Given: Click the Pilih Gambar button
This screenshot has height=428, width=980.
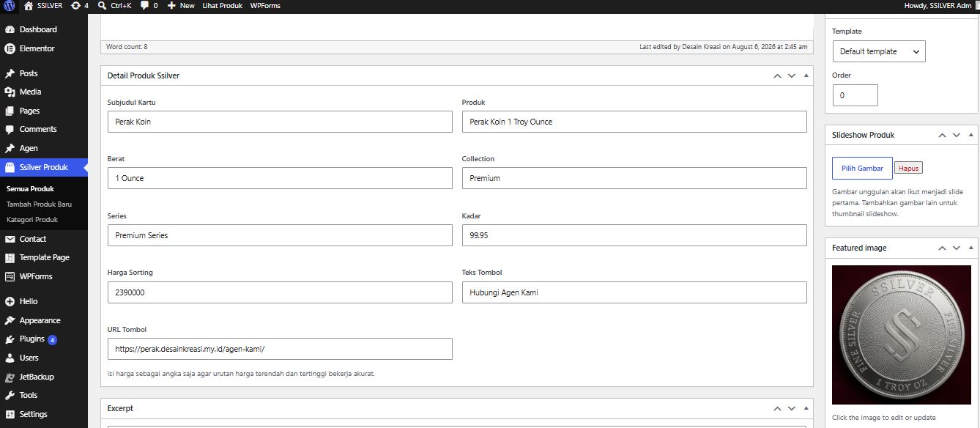Looking at the screenshot, I should (862, 168).
